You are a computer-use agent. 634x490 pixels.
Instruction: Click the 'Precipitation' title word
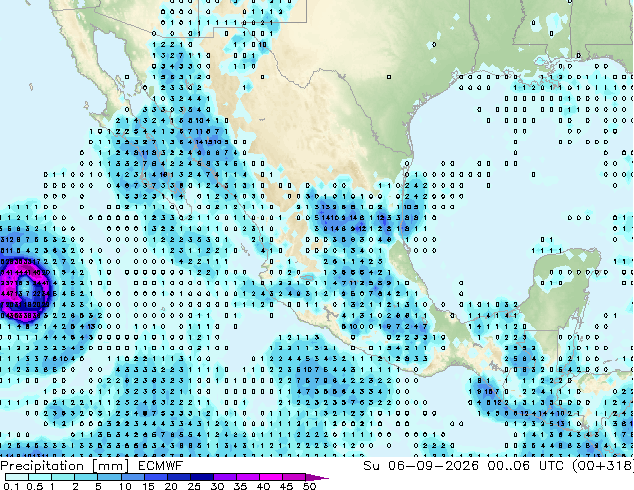pyautogui.click(x=42, y=466)
